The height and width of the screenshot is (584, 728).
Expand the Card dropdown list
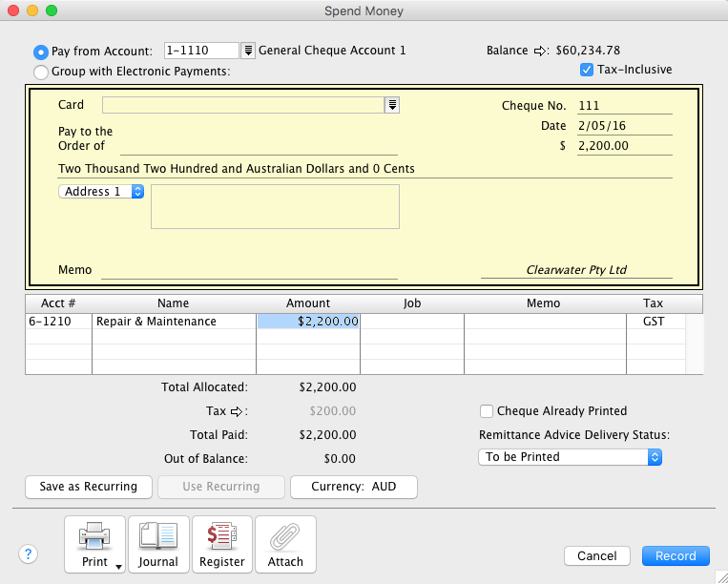pyautogui.click(x=391, y=105)
